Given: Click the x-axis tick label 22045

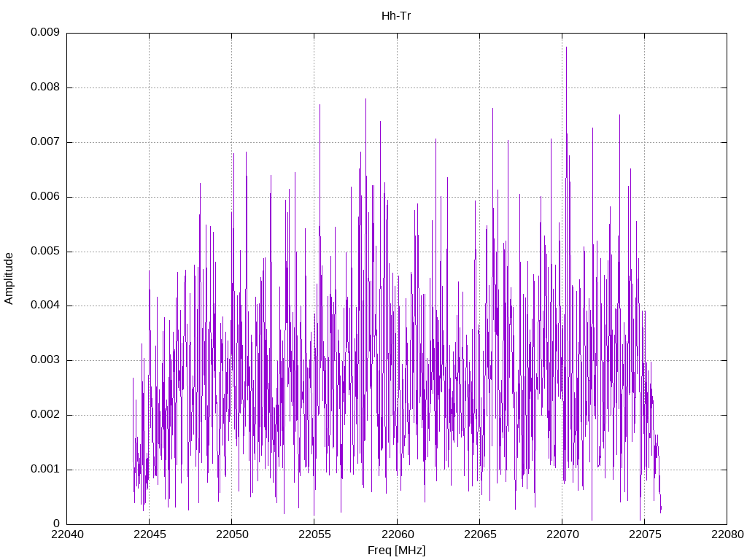Looking at the screenshot, I should click(x=150, y=534).
